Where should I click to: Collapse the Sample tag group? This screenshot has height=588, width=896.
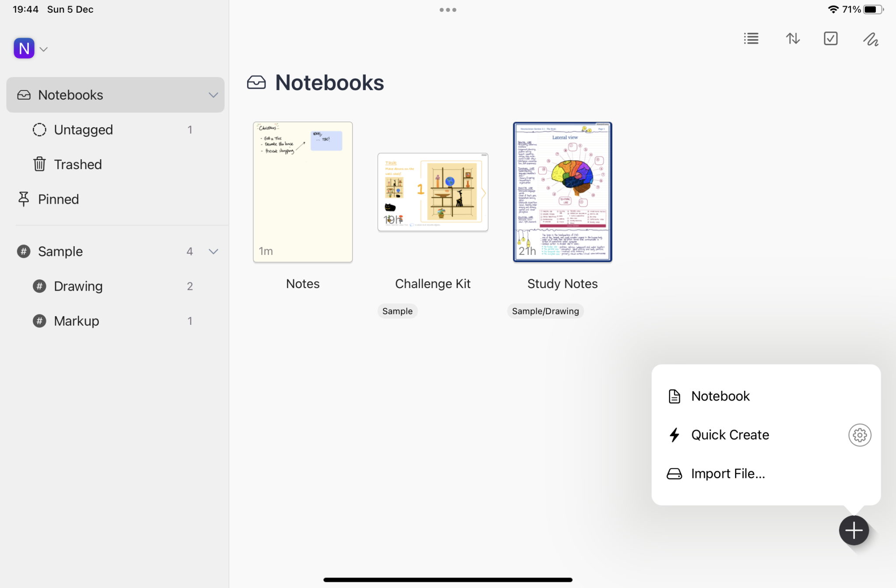[x=213, y=251]
